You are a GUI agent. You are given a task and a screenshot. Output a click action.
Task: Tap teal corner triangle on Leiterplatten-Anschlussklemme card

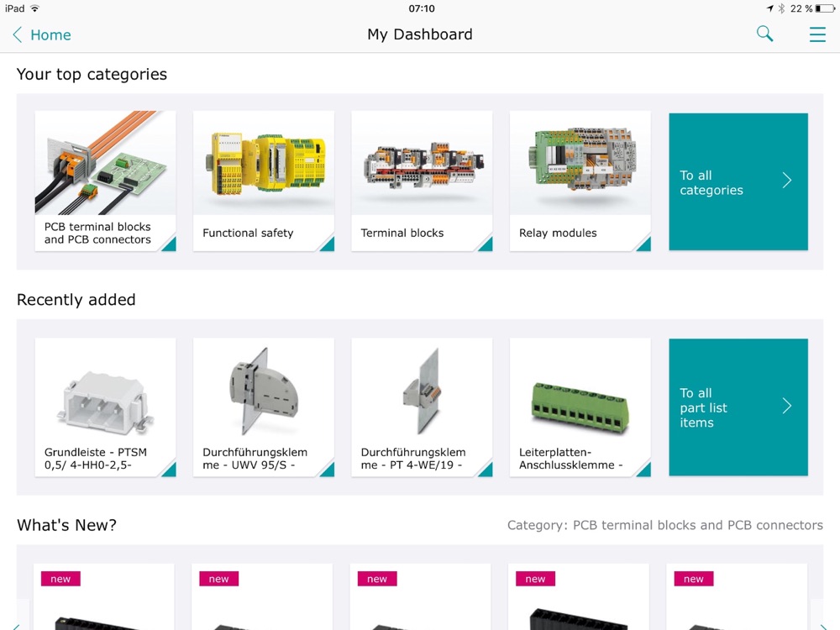tap(645, 471)
